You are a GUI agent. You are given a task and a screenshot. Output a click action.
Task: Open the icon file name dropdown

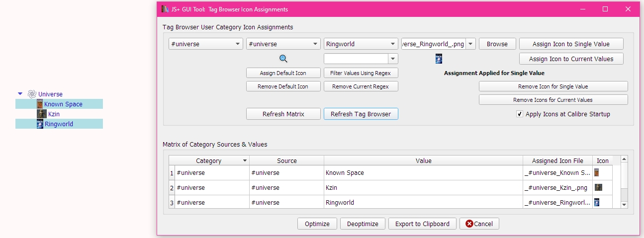click(470, 44)
